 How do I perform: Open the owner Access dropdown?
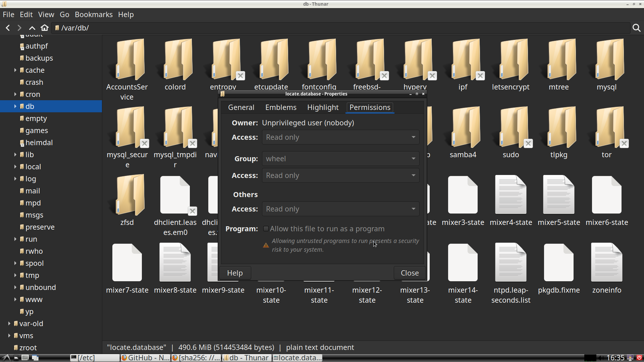(x=340, y=137)
